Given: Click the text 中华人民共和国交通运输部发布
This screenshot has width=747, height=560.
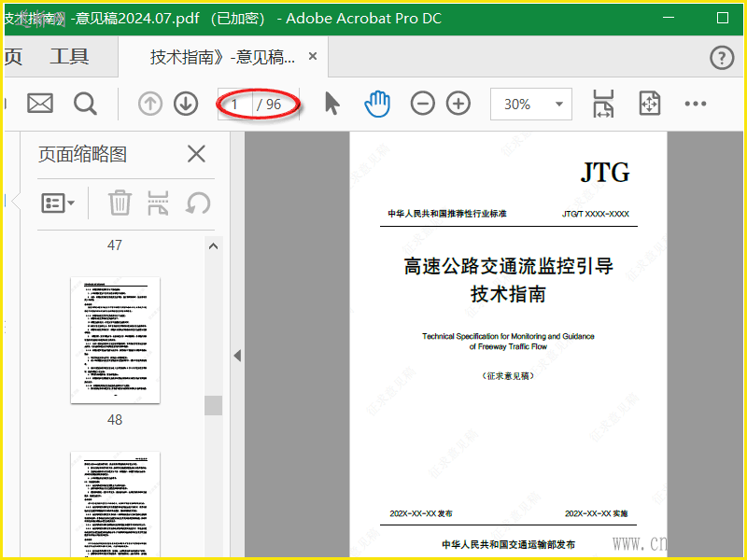Looking at the screenshot, I should (508, 544).
